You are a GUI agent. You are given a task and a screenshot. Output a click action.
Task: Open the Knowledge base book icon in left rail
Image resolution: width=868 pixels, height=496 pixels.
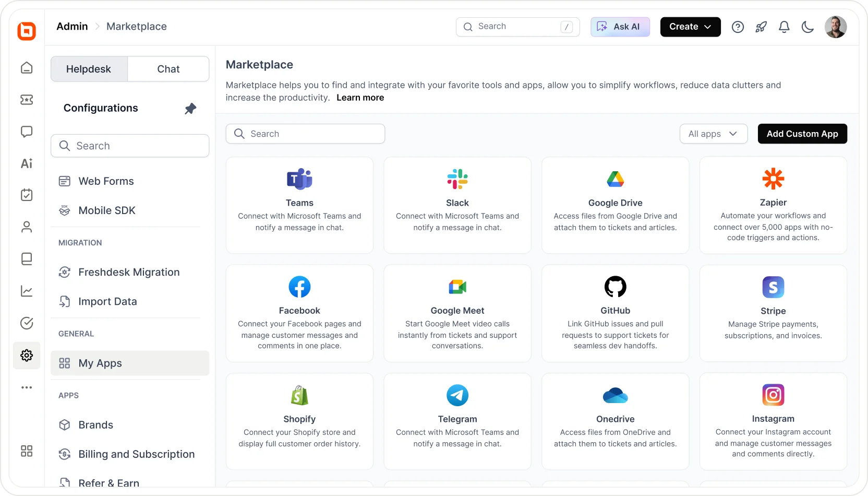tap(27, 259)
